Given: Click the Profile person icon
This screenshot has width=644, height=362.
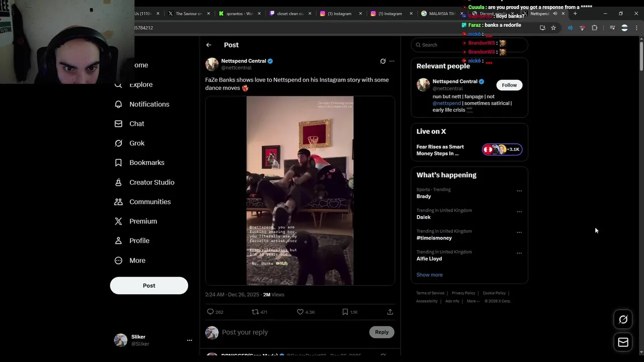Looking at the screenshot, I should click(x=118, y=241).
